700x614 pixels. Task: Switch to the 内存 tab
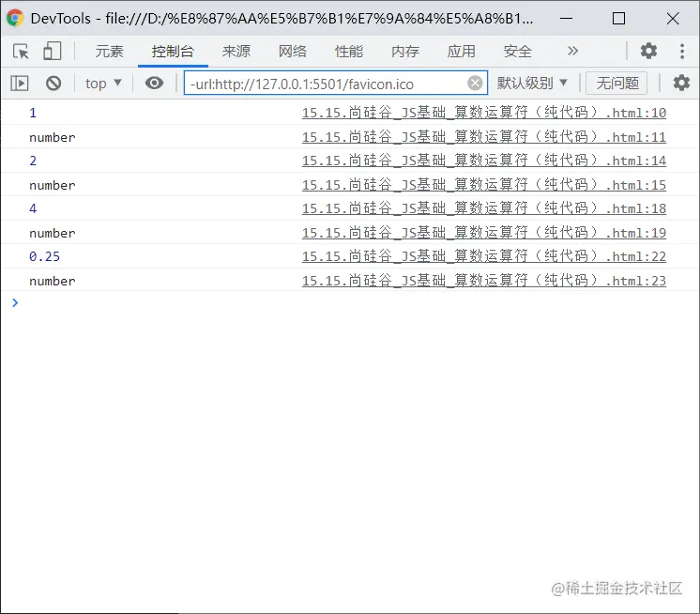coord(405,52)
